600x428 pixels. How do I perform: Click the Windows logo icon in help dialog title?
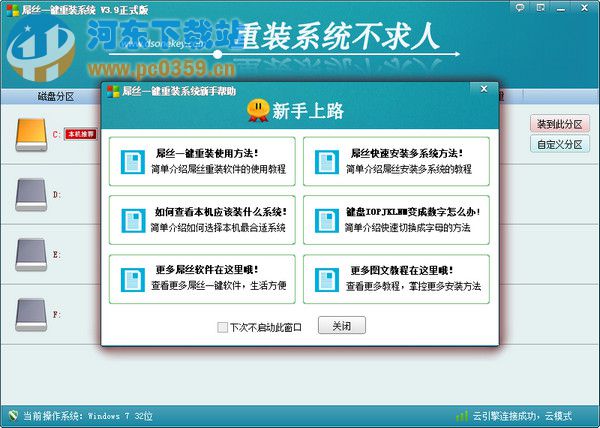(113, 91)
